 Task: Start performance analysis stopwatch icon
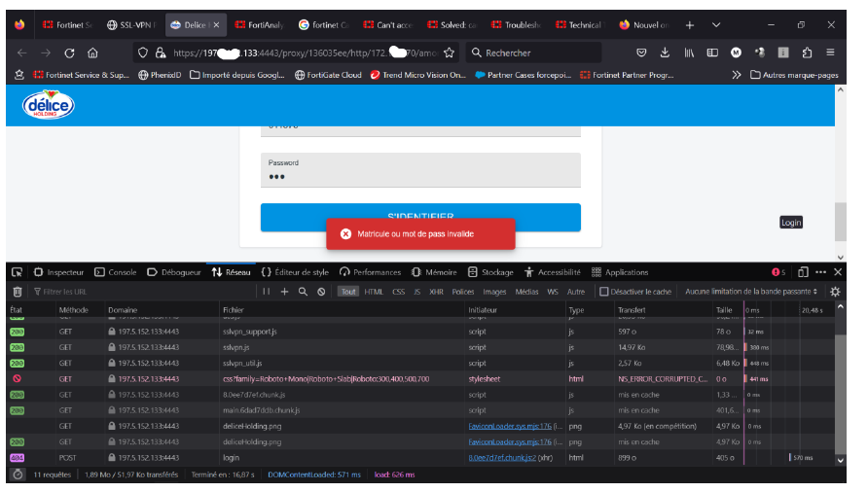(x=18, y=474)
